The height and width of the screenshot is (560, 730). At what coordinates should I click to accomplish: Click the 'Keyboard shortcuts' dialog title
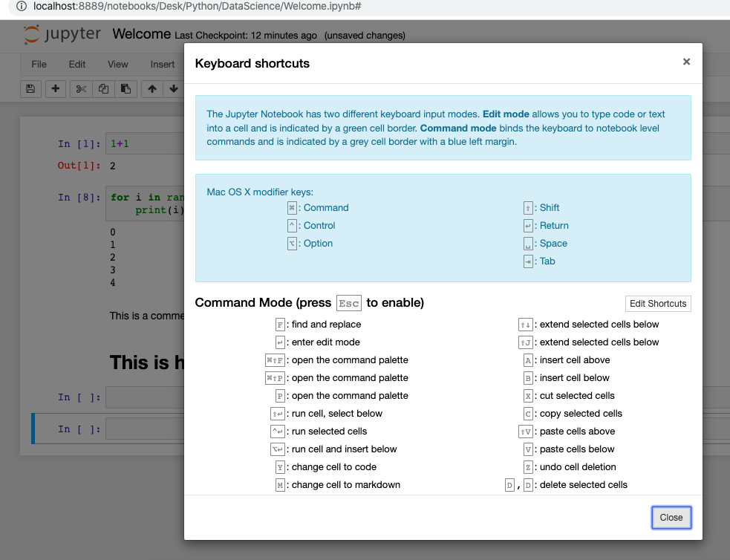click(x=252, y=63)
